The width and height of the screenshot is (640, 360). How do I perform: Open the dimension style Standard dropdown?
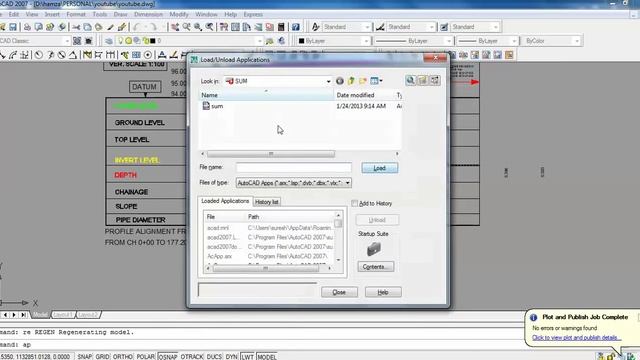(x=431, y=27)
